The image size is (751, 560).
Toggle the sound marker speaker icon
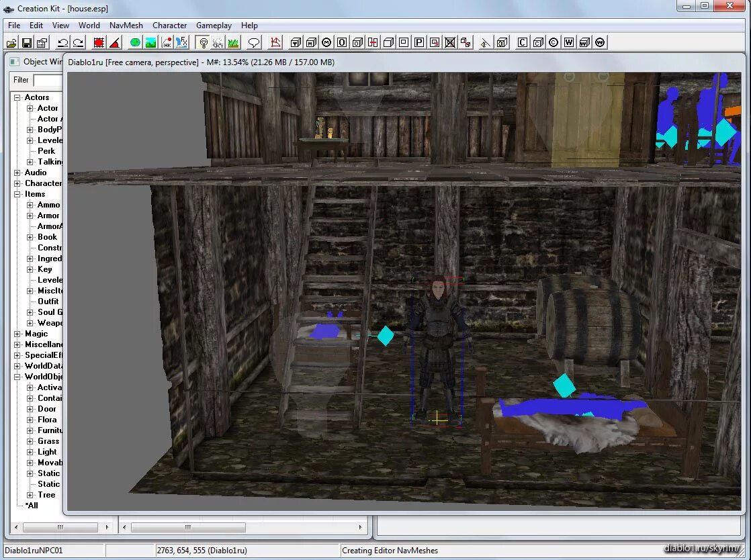pos(486,42)
